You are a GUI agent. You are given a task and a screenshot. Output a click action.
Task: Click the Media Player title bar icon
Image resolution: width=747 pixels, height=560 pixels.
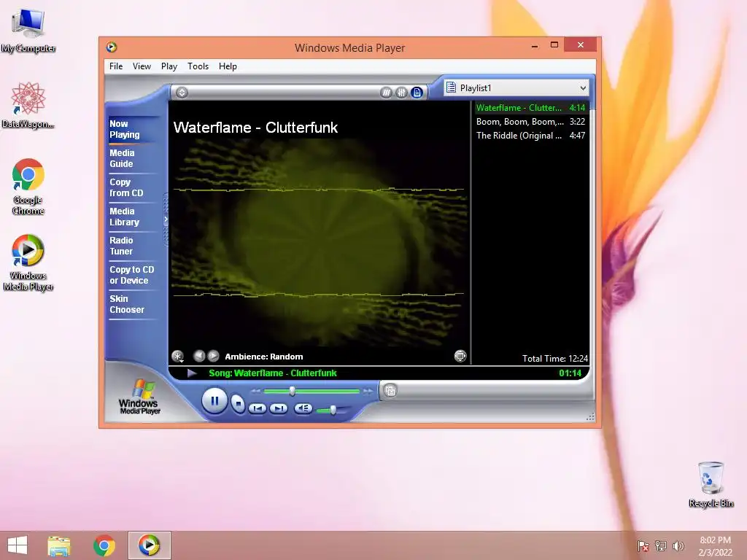pyautogui.click(x=112, y=47)
